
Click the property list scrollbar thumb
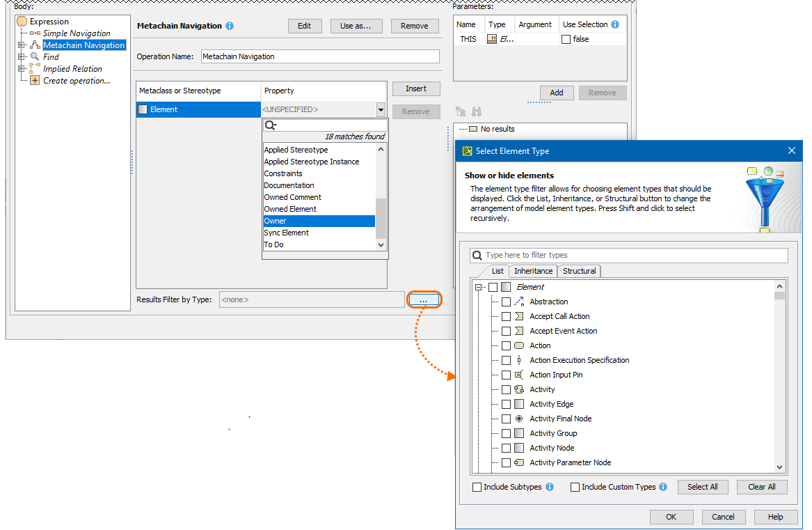coord(381,218)
